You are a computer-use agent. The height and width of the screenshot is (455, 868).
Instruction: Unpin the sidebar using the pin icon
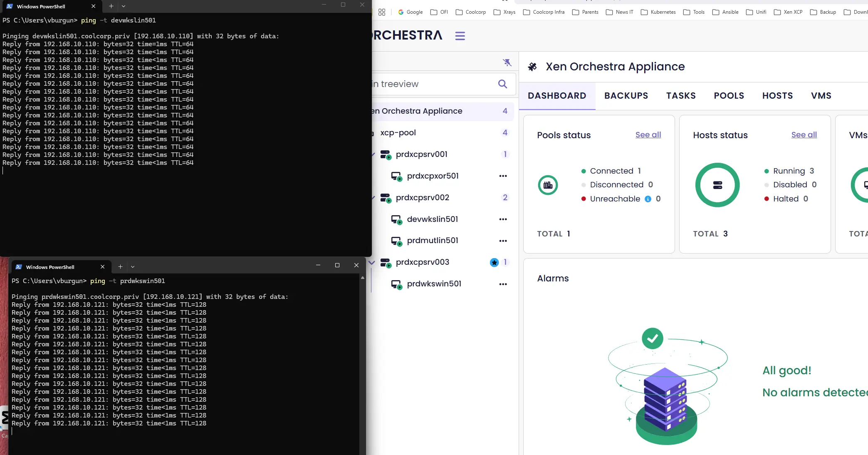(x=507, y=62)
